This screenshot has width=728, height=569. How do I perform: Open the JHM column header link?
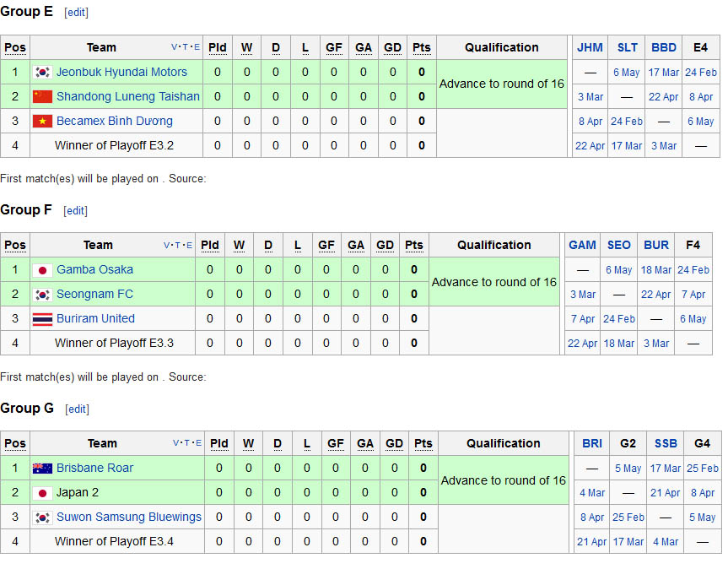tap(590, 48)
